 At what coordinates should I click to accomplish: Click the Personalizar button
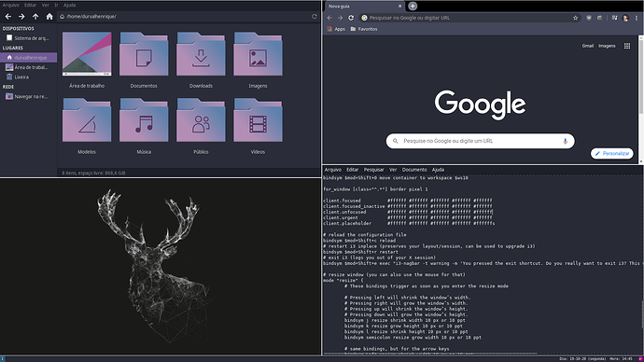click(x=612, y=154)
